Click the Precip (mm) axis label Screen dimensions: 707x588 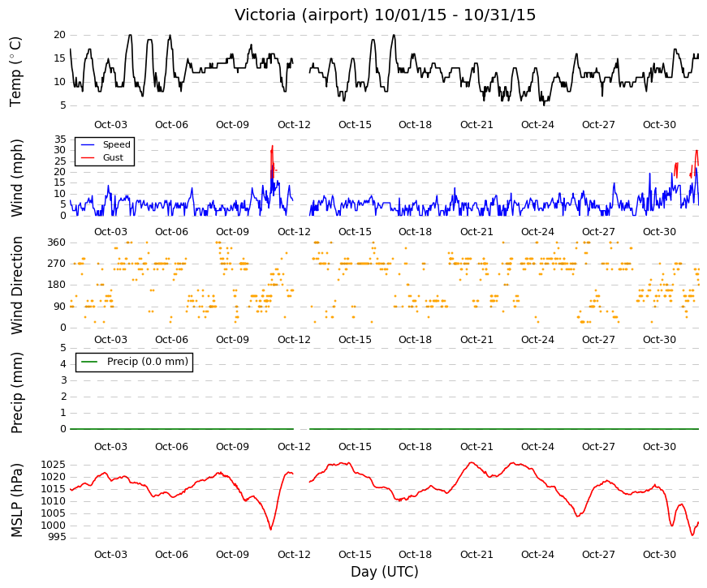(x=16, y=393)
